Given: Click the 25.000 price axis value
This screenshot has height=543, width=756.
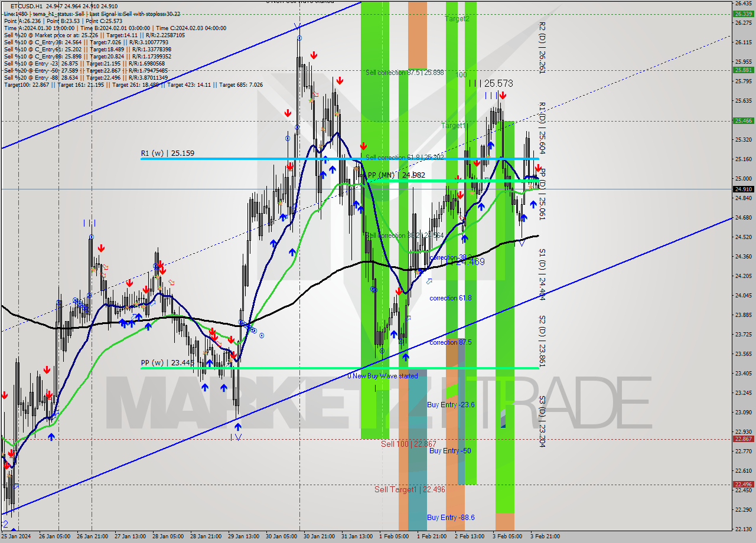Looking at the screenshot, I should 742,178.
